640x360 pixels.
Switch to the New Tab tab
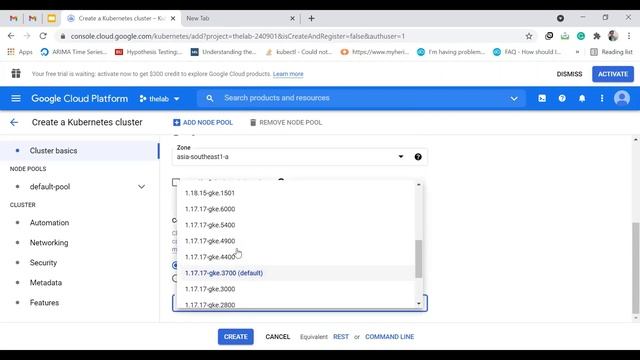[x=241, y=18]
